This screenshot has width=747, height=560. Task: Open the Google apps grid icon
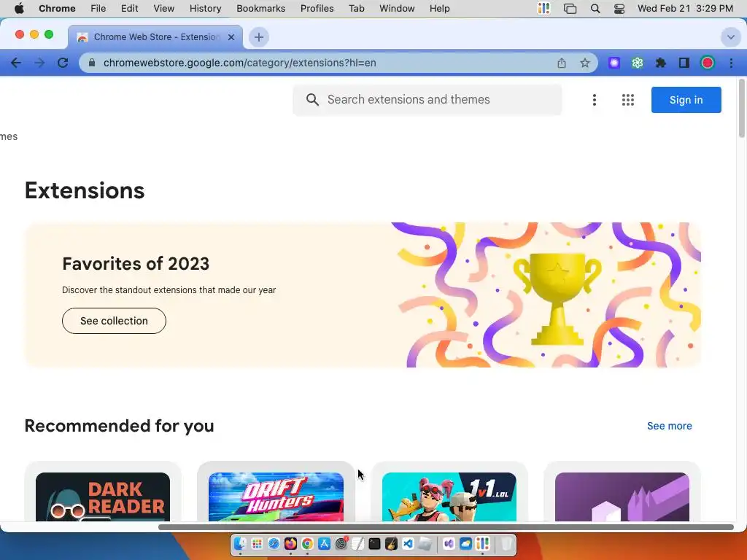pos(628,100)
